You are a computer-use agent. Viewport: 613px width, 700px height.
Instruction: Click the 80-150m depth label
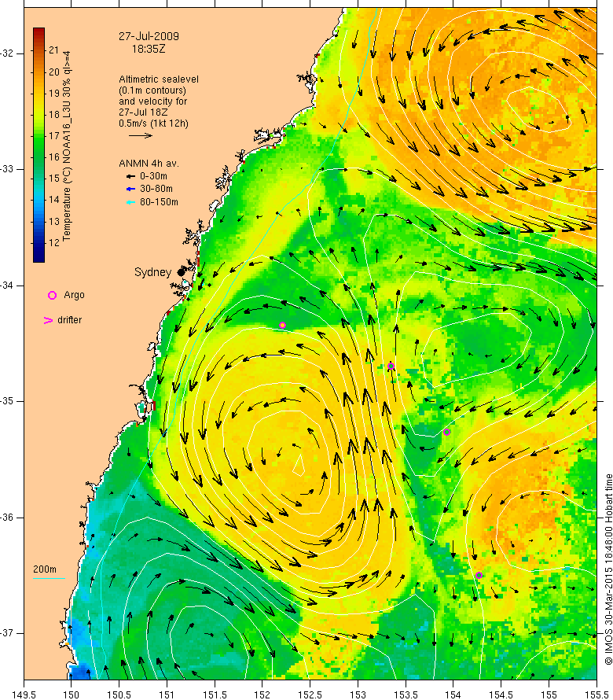pos(159,202)
